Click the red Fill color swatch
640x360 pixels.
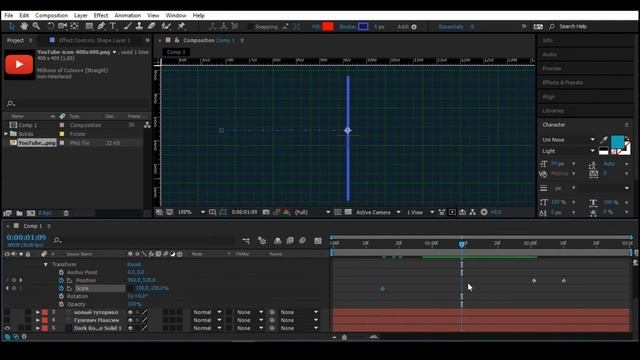point(328,27)
